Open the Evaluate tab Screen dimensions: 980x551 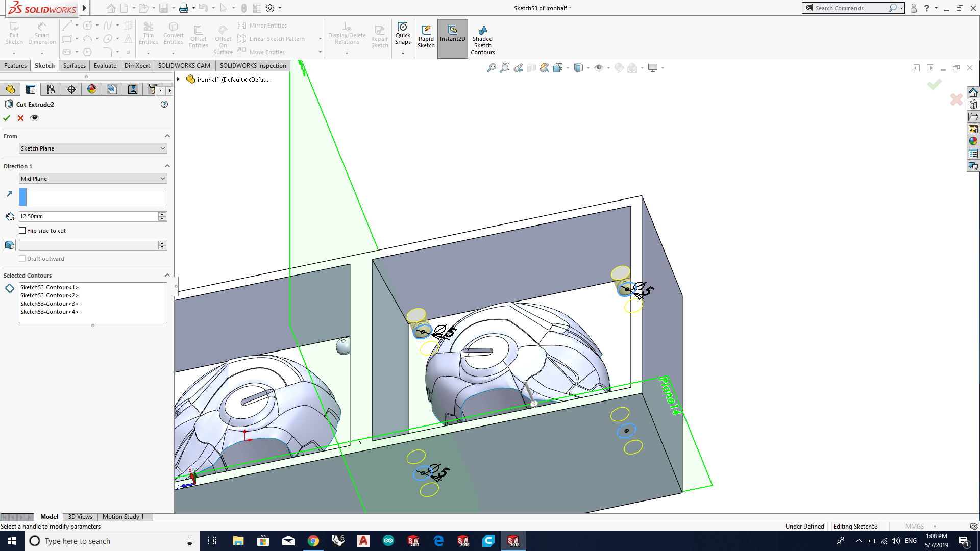coord(105,66)
